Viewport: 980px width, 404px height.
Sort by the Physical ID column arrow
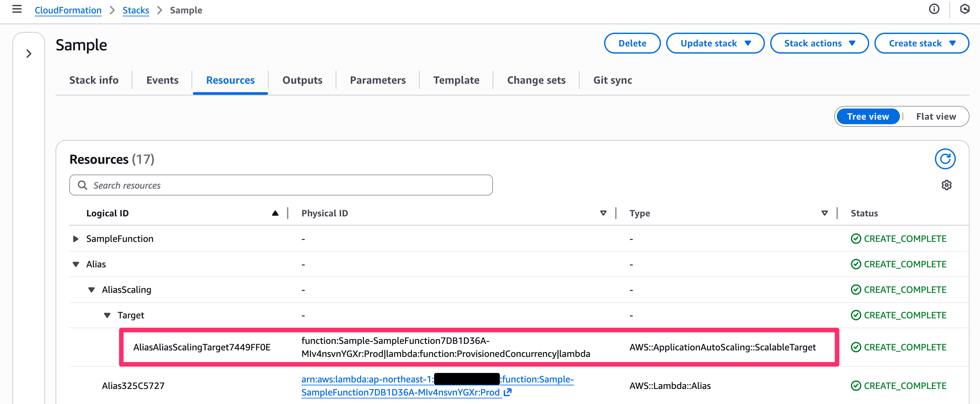coord(603,213)
